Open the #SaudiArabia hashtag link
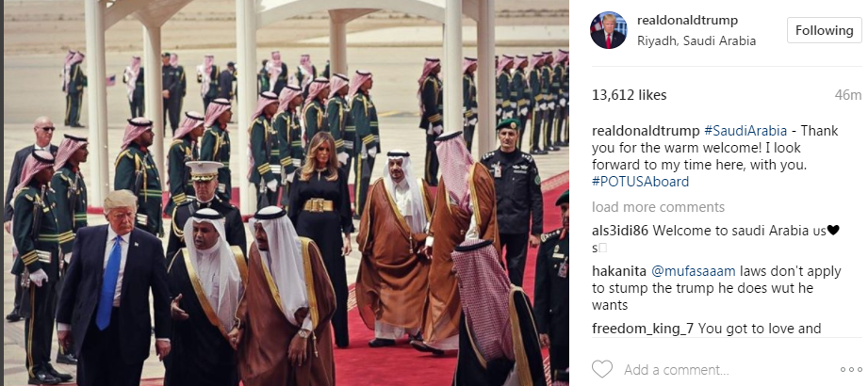The image size is (868, 386). click(x=745, y=131)
